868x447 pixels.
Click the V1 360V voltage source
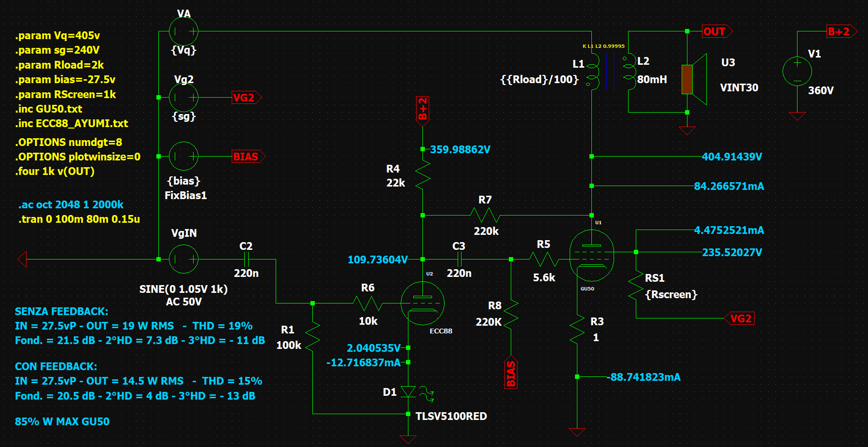(x=797, y=72)
